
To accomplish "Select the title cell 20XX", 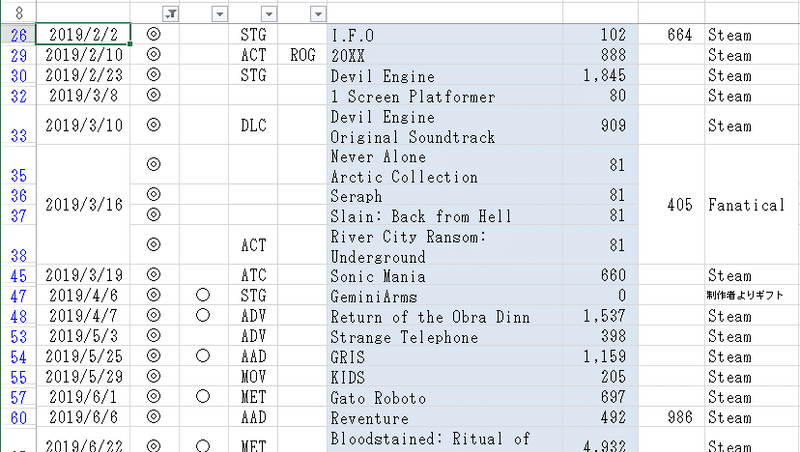I will pos(445,55).
